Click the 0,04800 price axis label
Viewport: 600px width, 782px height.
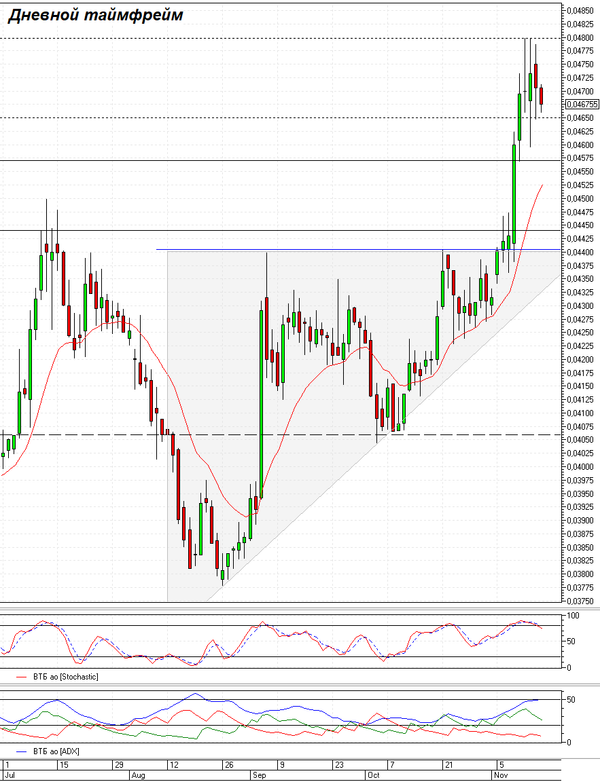pyautogui.click(x=580, y=37)
